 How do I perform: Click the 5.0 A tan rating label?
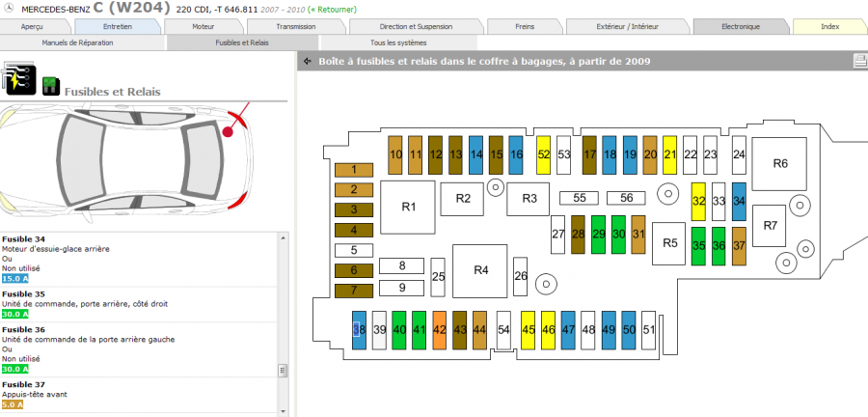[13, 404]
